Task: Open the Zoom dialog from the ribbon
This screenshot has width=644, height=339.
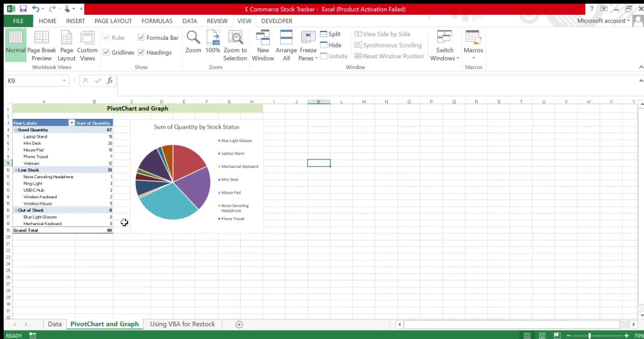Action: coord(193,42)
